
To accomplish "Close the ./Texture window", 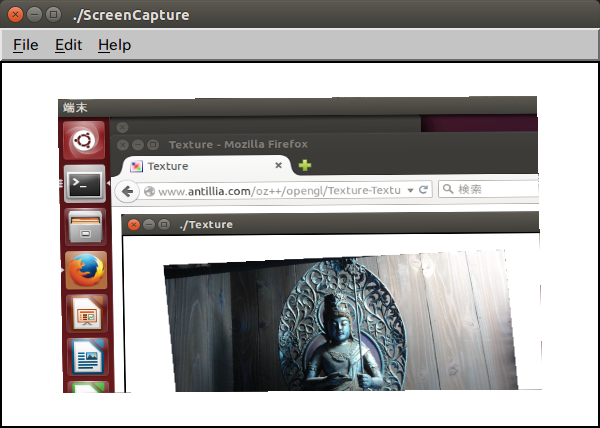I will coord(133,225).
